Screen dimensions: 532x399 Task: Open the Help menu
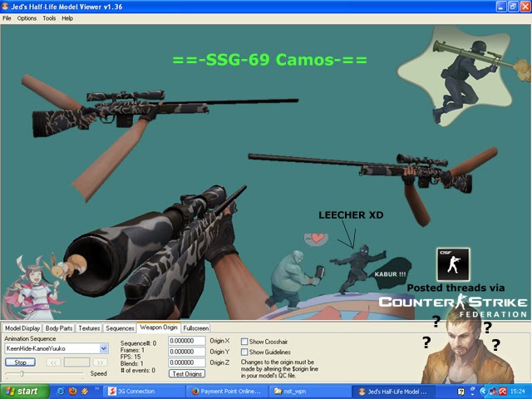click(67, 18)
